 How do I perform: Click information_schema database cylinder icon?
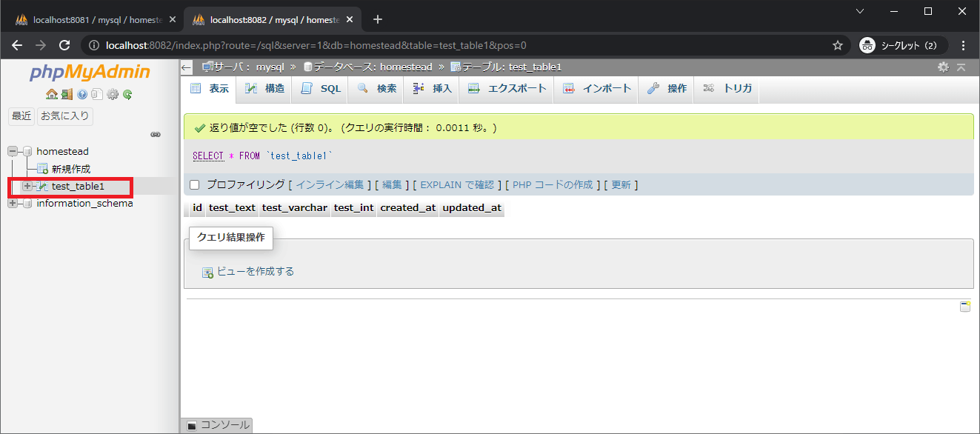coord(27,203)
